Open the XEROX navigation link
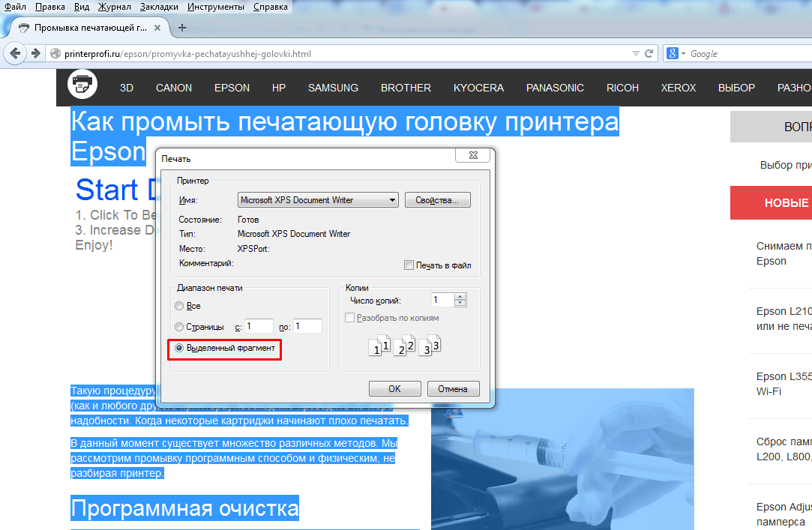 coord(679,88)
